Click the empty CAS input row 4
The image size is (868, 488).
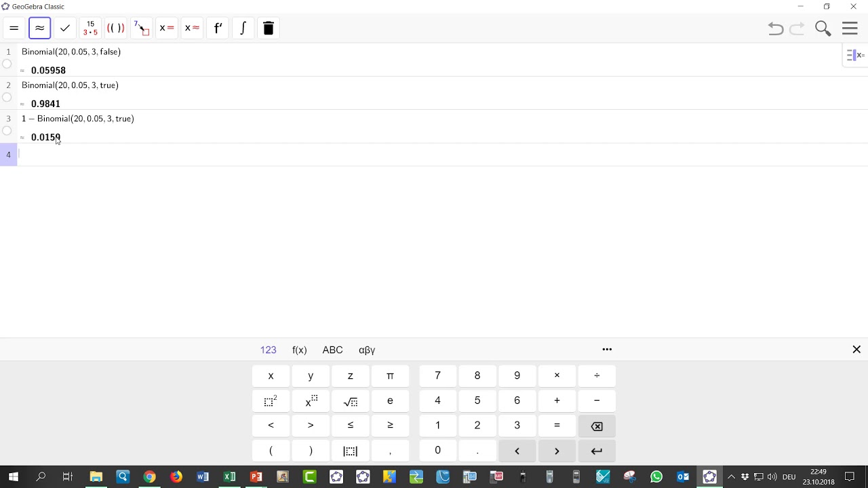(x=443, y=155)
